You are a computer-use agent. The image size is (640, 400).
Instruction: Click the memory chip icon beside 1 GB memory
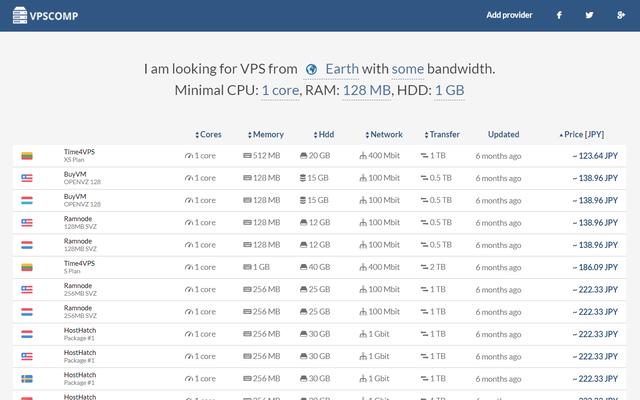[247, 267]
